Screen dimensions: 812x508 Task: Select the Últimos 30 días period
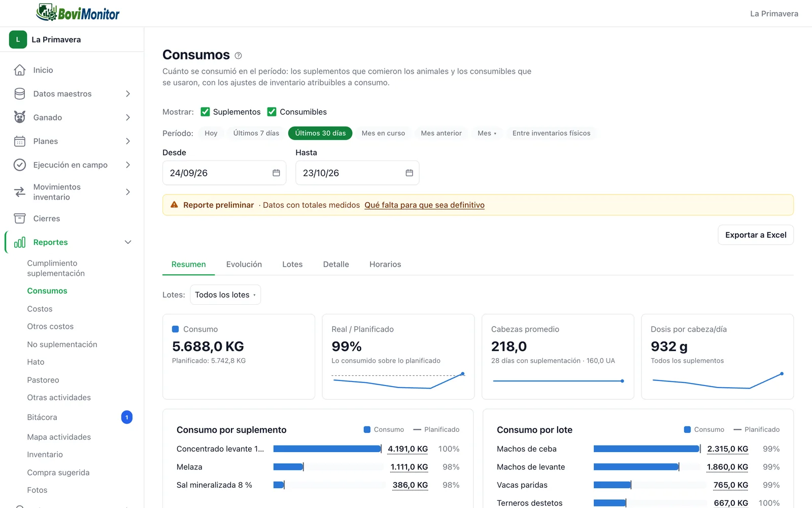pos(320,133)
